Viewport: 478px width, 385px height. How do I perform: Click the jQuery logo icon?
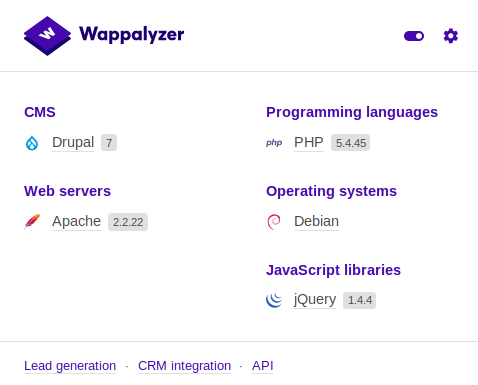pyautogui.click(x=274, y=300)
